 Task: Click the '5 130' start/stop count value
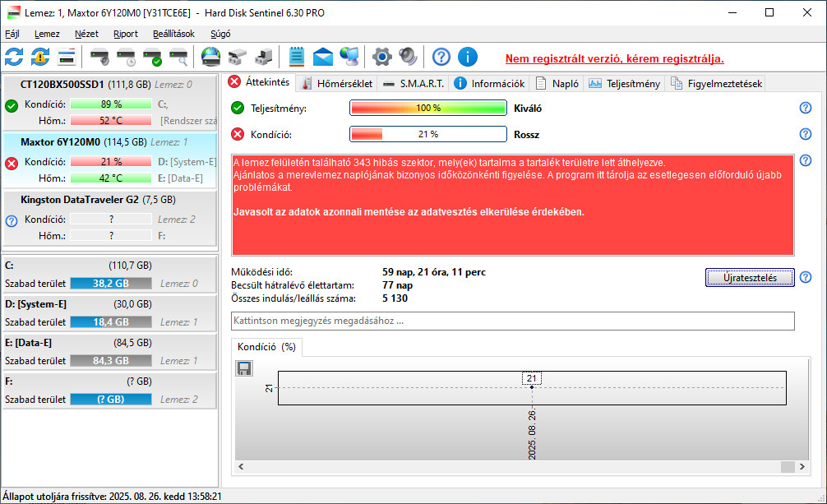point(395,298)
